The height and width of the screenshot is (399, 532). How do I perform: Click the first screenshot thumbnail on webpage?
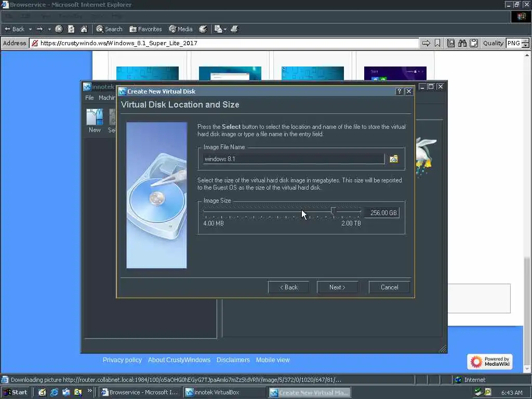[x=147, y=73]
